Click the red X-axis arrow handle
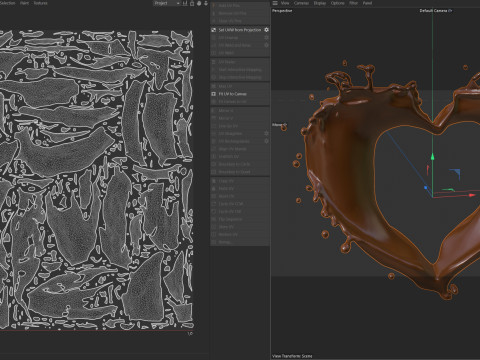The image size is (480, 360). pyautogui.click(x=472, y=195)
